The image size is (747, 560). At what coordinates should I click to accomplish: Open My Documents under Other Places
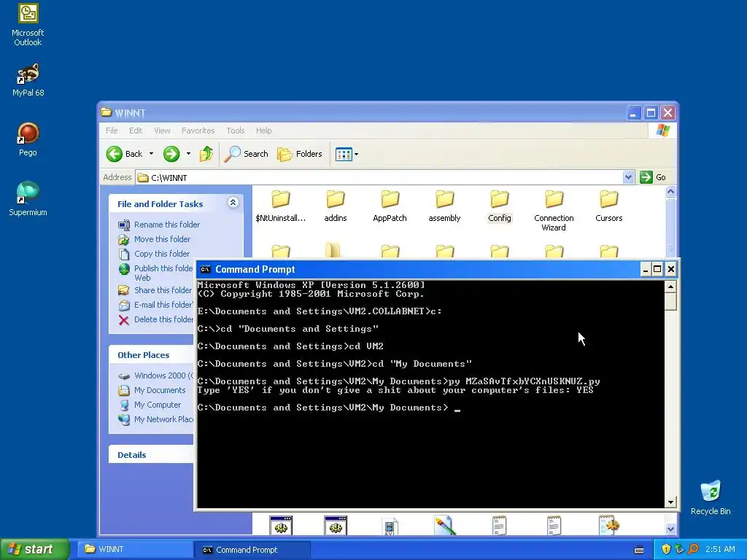point(152,390)
